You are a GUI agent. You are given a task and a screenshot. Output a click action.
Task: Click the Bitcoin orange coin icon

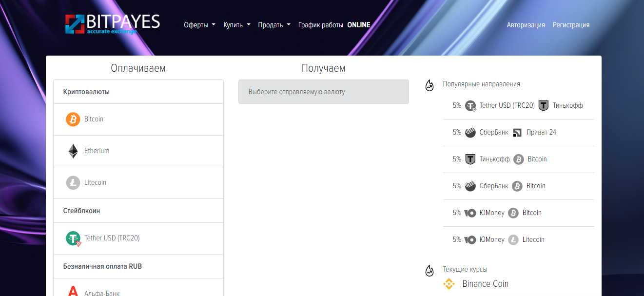pos(73,119)
